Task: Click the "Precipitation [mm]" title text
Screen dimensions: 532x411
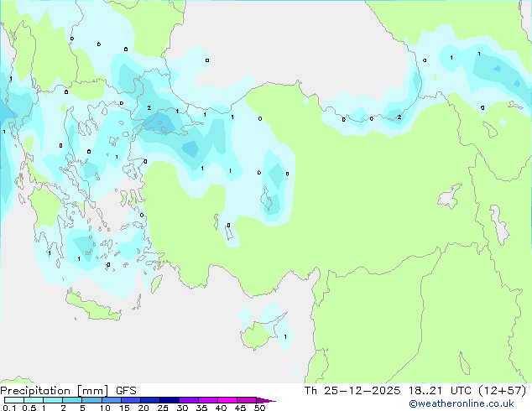Action: pos(55,391)
